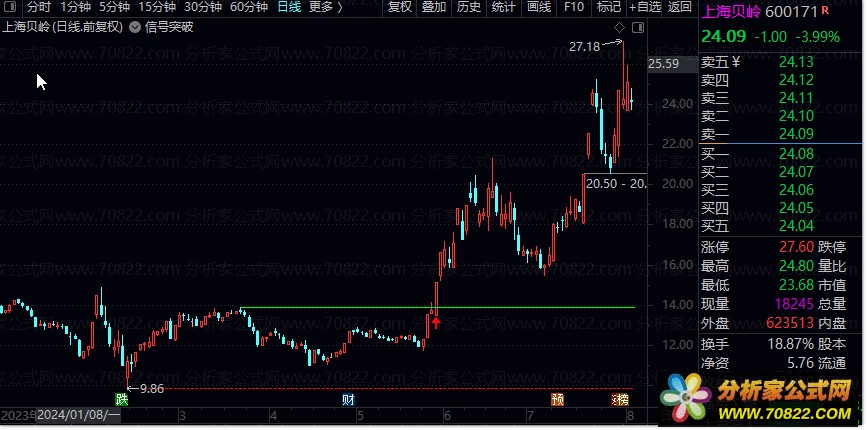
Task: Click the green horizontal resistance line
Action: [437, 307]
